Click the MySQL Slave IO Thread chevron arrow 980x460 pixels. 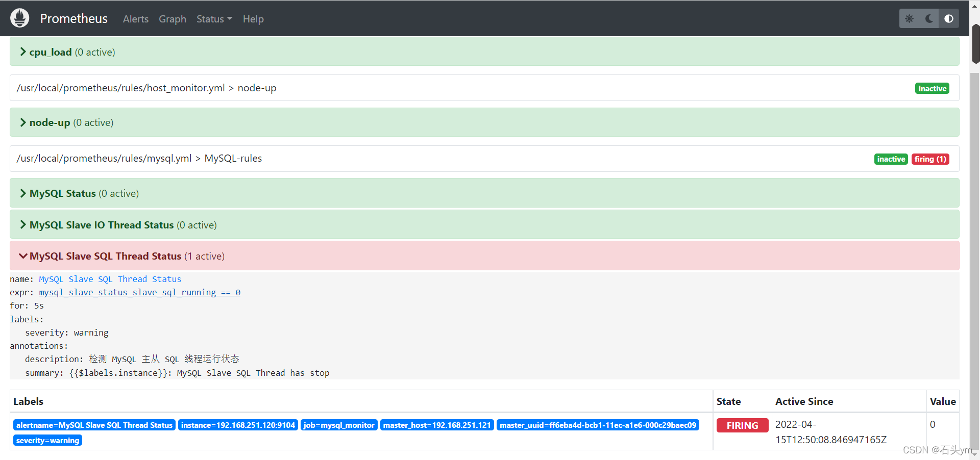click(x=23, y=225)
